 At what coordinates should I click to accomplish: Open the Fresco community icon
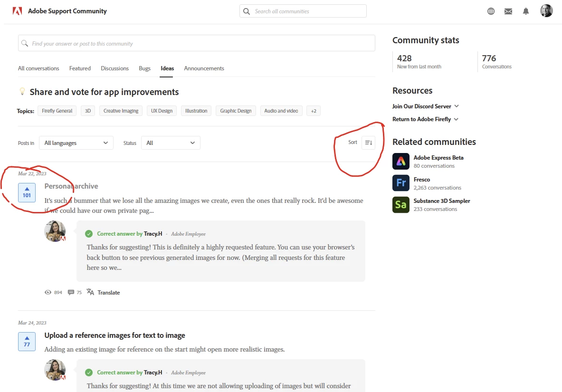click(400, 183)
